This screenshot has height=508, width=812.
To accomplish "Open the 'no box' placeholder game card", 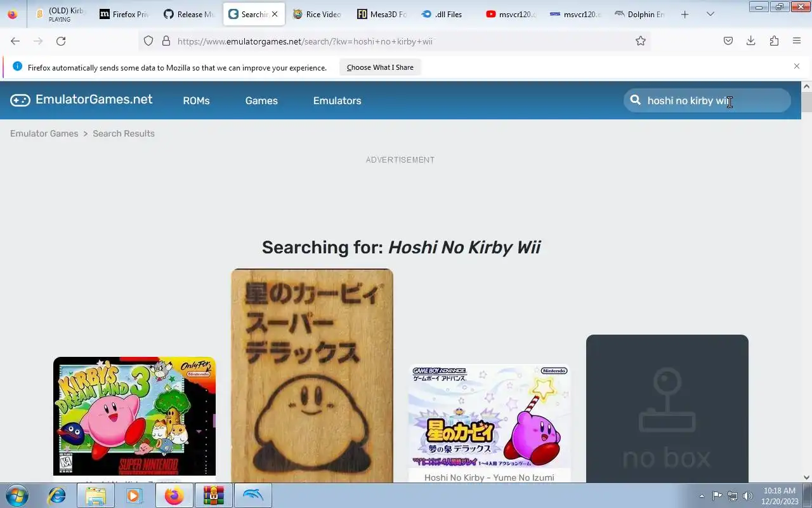I will [667, 408].
